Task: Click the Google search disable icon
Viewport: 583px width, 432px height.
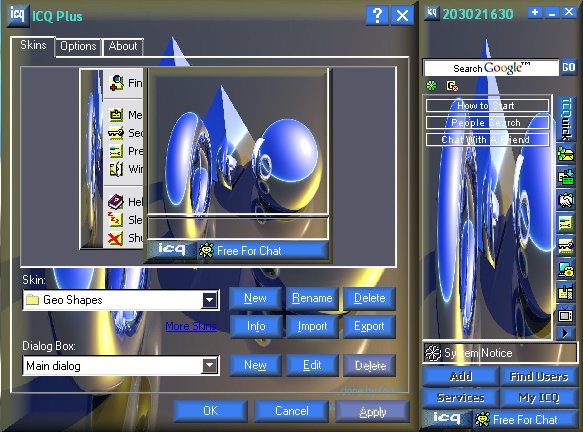Action: tap(452, 86)
